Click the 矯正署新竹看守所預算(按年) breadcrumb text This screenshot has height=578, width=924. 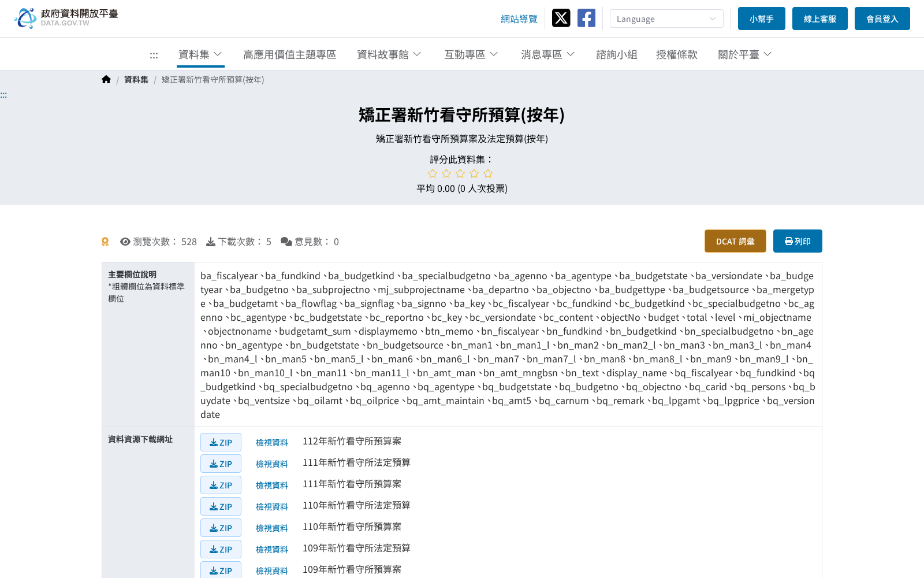click(213, 80)
